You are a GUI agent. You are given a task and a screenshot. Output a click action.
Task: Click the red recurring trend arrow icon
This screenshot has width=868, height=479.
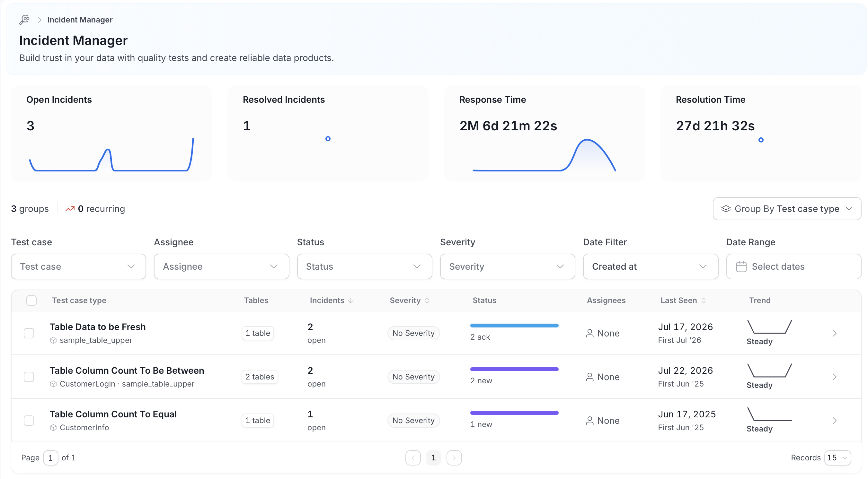click(x=70, y=209)
